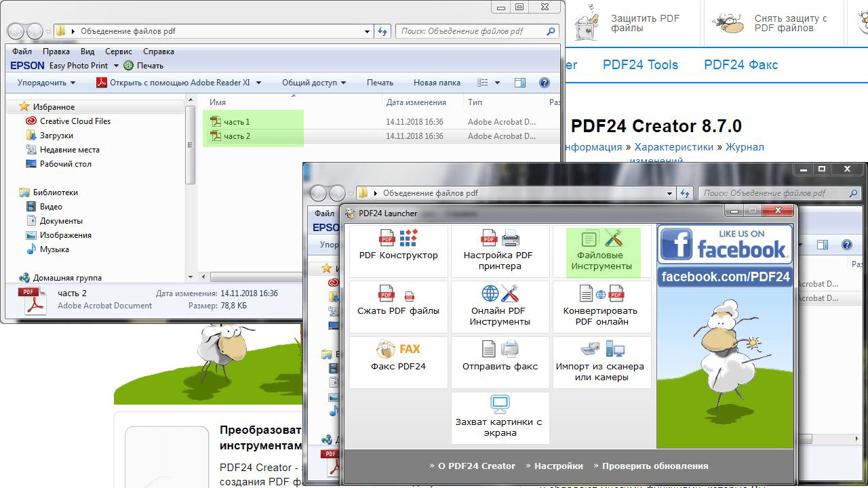Open the Сервис menu
Viewport: 868px width, 488px height.
[x=119, y=52]
